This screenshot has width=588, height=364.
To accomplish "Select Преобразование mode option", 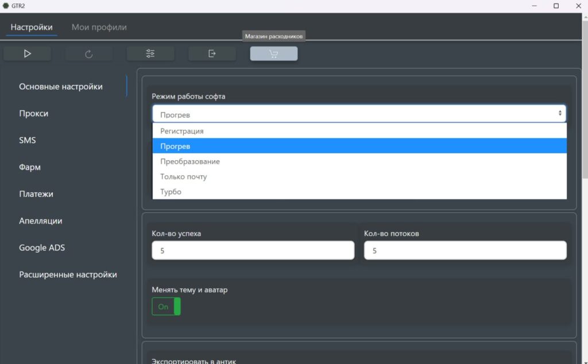I will [359, 161].
